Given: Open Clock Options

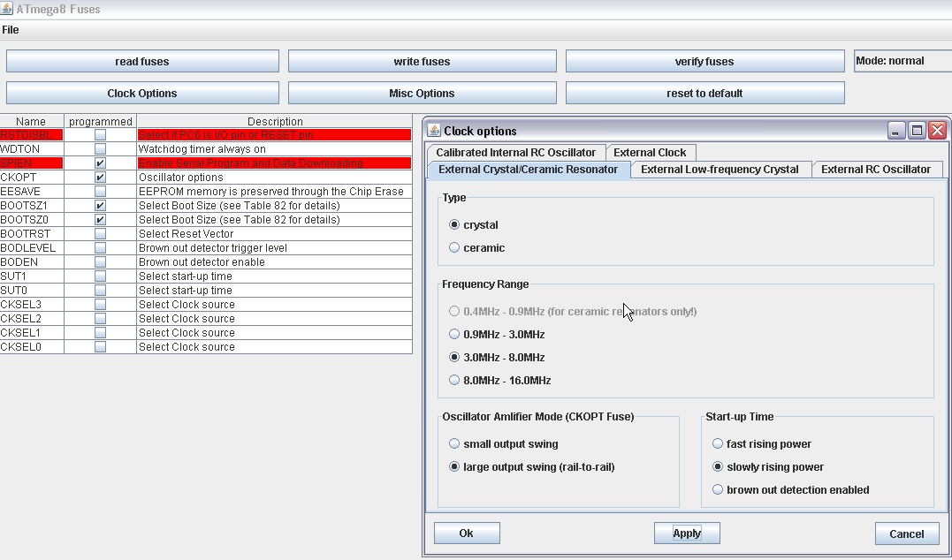Looking at the screenshot, I should point(142,94).
